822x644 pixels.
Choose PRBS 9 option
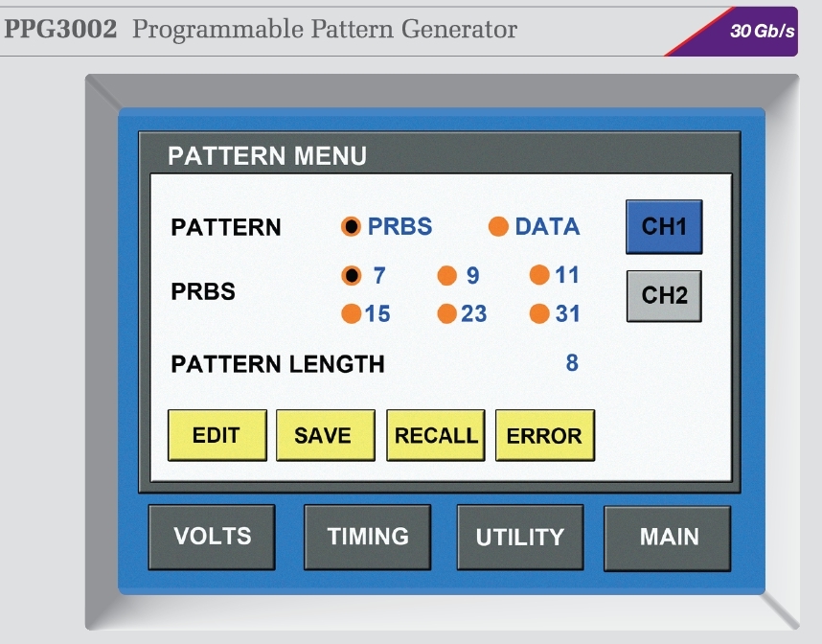(x=446, y=276)
